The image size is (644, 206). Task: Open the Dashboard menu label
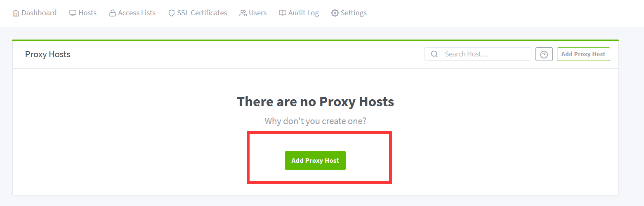point(39,13)
